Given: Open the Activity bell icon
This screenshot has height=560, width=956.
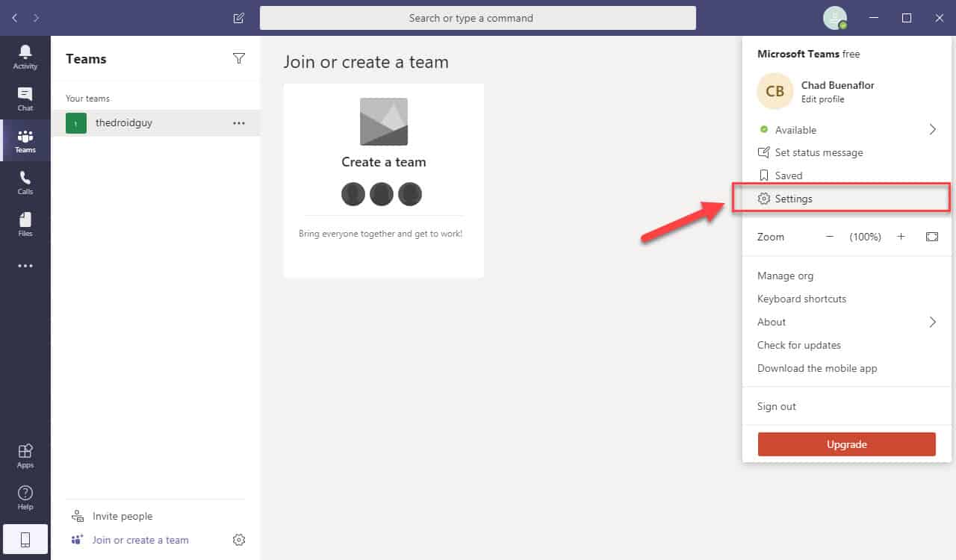Looking at the screenshot, I should 25,57.
